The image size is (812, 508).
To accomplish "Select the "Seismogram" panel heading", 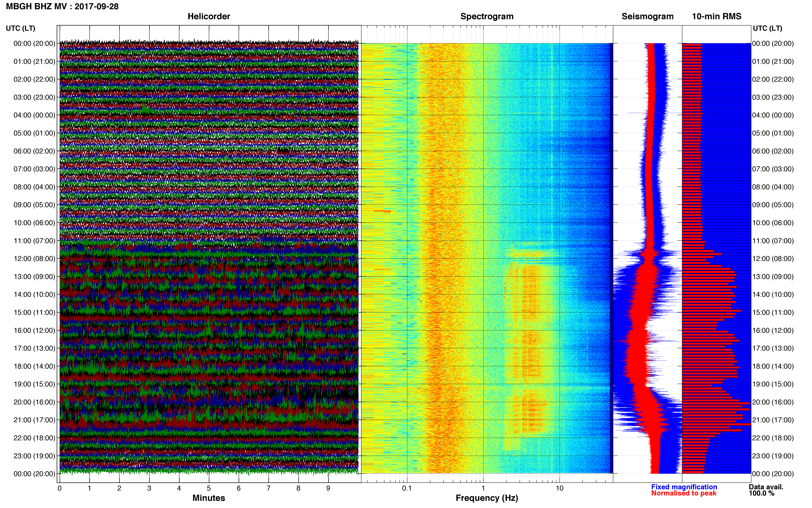I will pos(648,16).
